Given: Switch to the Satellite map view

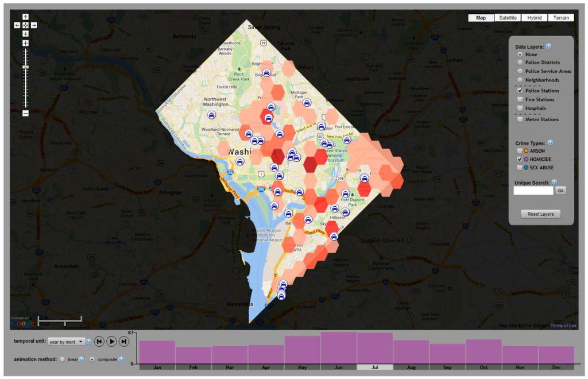Looking at the screenshot, I should (x=508, y=18).
